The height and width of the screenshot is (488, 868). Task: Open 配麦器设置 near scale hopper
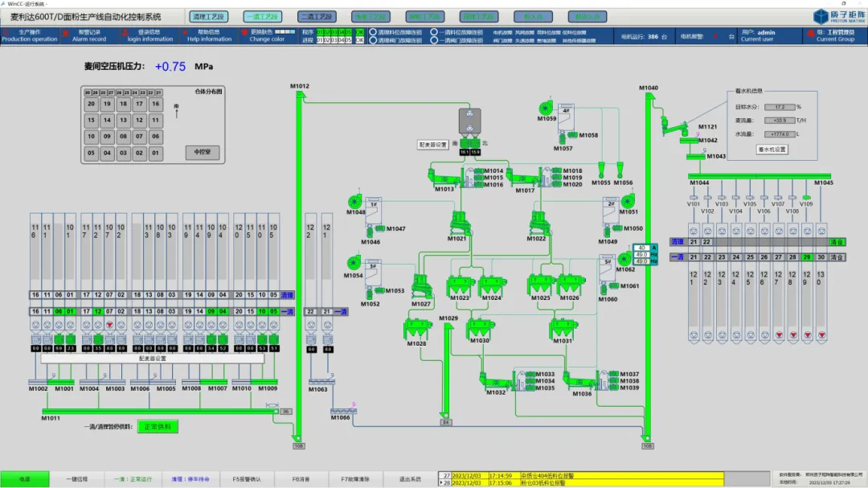[x=432, y=145]
